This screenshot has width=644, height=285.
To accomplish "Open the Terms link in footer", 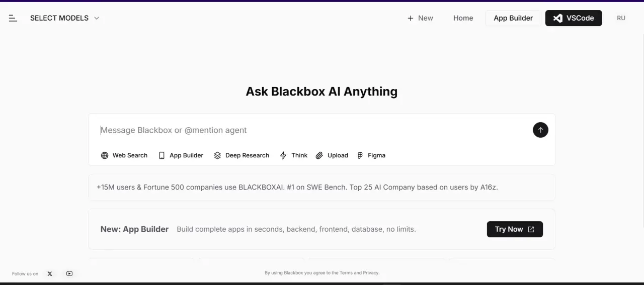I will [x=346, y=273].
